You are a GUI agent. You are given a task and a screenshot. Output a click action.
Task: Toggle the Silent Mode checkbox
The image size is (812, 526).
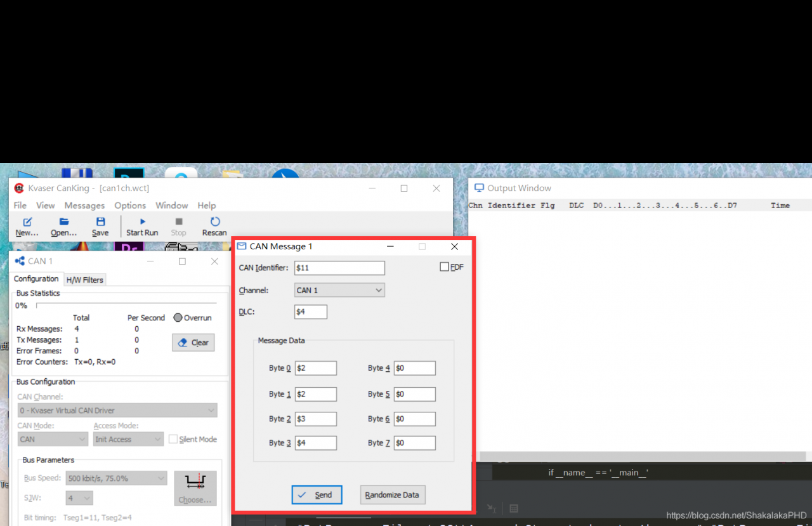(173, 439)
